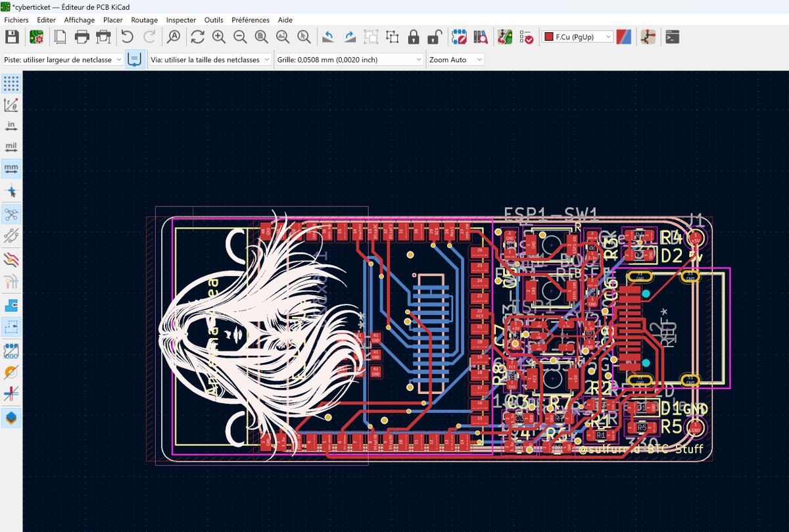Switch units to inches

pyautogui.click(x=11, y=126)
